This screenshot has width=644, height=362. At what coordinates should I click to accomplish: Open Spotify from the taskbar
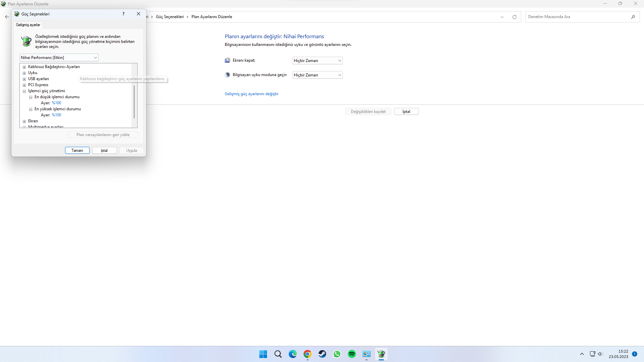(352, 354)
